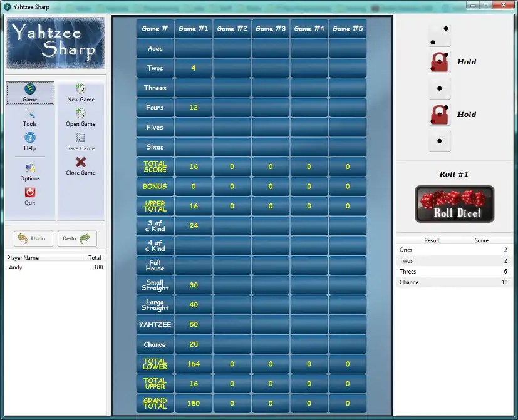This screenshot has width=518, height=420.
Task: Select the Ones result row
Action: (x=453, y=250)
